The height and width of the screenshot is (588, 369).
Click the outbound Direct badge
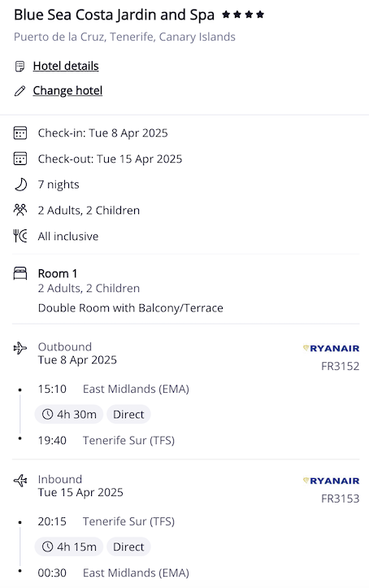pyautogui.click(x=128, y=415)
